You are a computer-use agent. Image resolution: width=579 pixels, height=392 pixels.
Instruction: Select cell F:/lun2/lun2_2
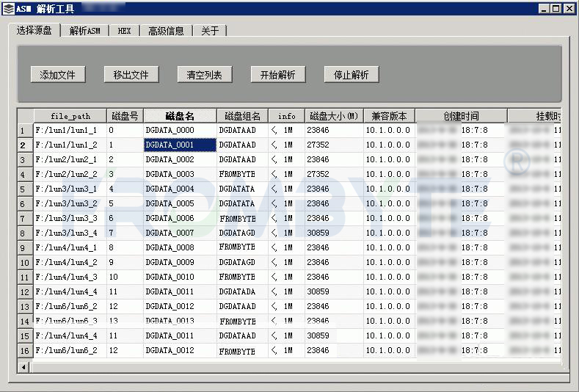pos(70,174)
